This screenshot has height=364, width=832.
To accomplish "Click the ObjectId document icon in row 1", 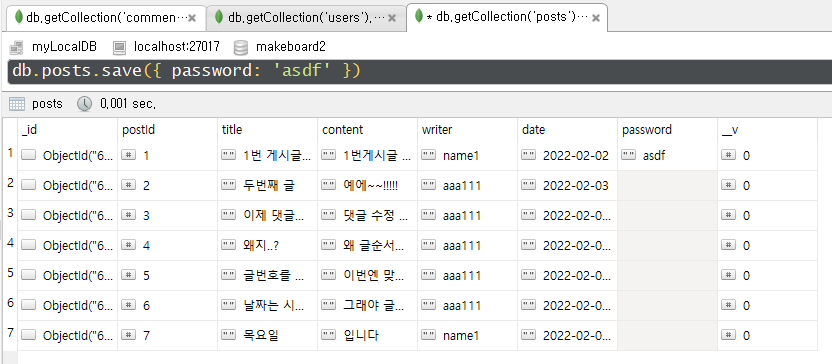I will pyautogui.click(x=29, y=155).
